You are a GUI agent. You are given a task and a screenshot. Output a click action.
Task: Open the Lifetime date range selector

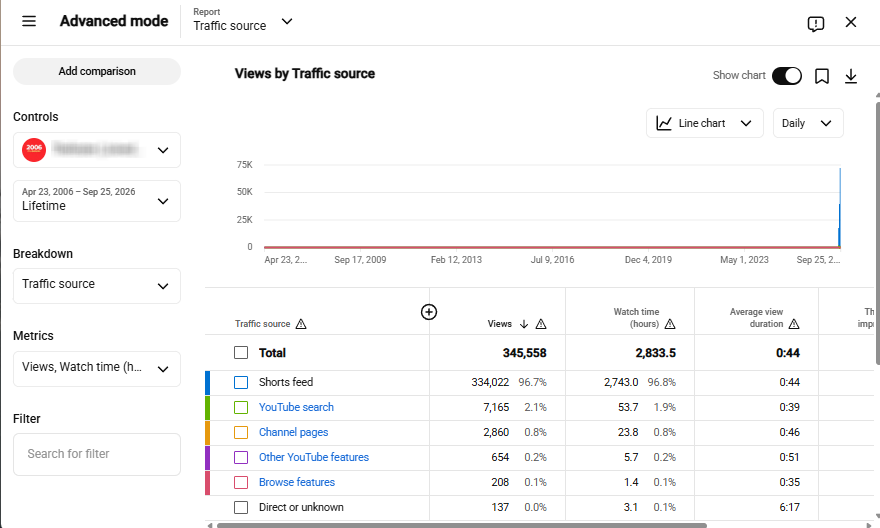97,201
